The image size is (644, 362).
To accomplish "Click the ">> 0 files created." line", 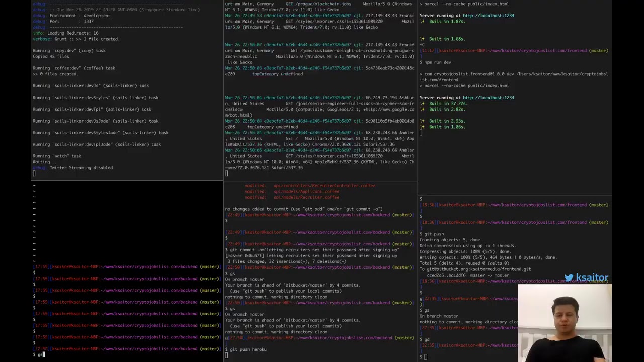I will point(55,74).
